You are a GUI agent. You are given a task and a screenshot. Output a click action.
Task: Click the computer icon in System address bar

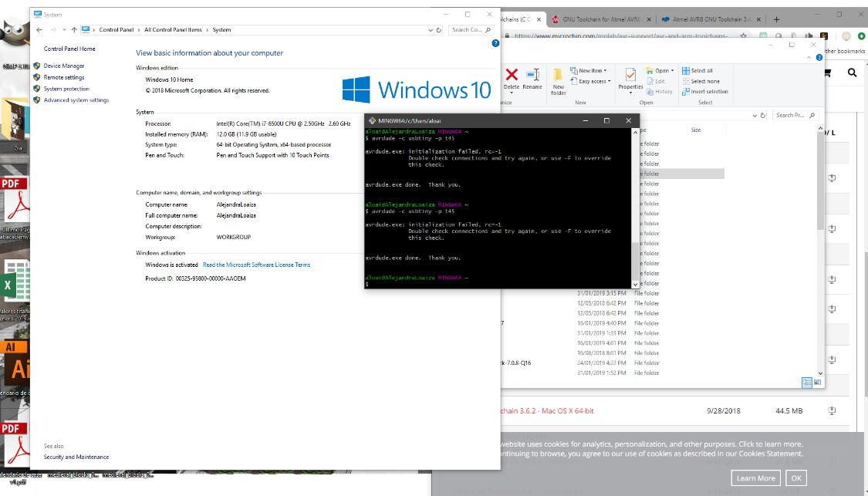86,30
